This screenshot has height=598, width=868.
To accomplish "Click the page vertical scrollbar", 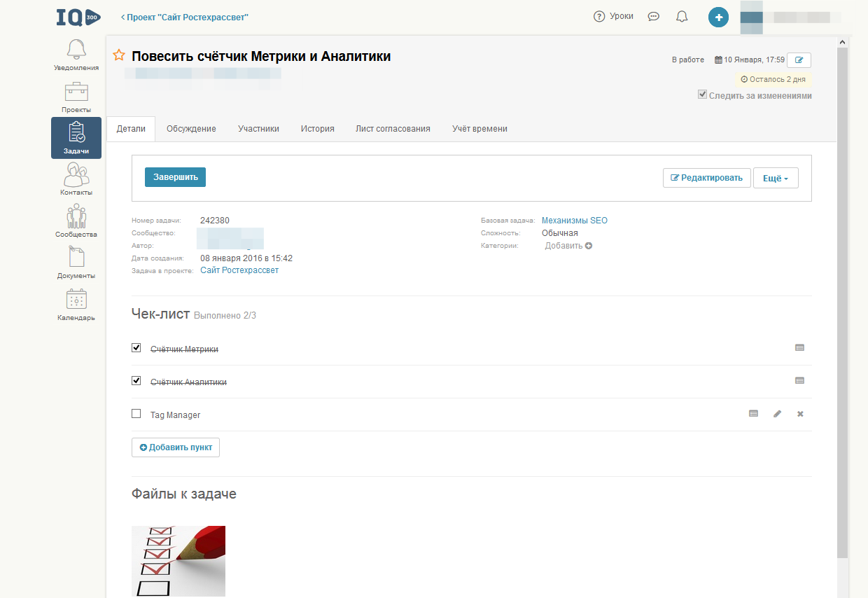I will click(842, 301).
